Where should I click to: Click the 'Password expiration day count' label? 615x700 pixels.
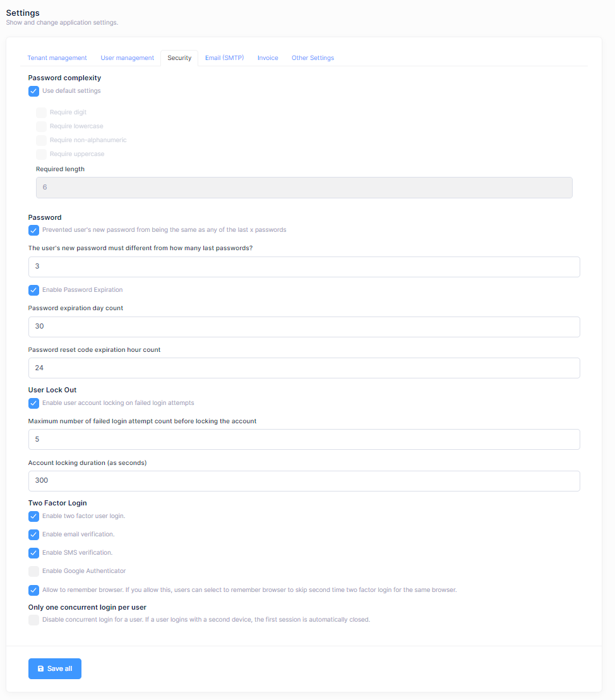pyautogui.click(x=75, y=308)
